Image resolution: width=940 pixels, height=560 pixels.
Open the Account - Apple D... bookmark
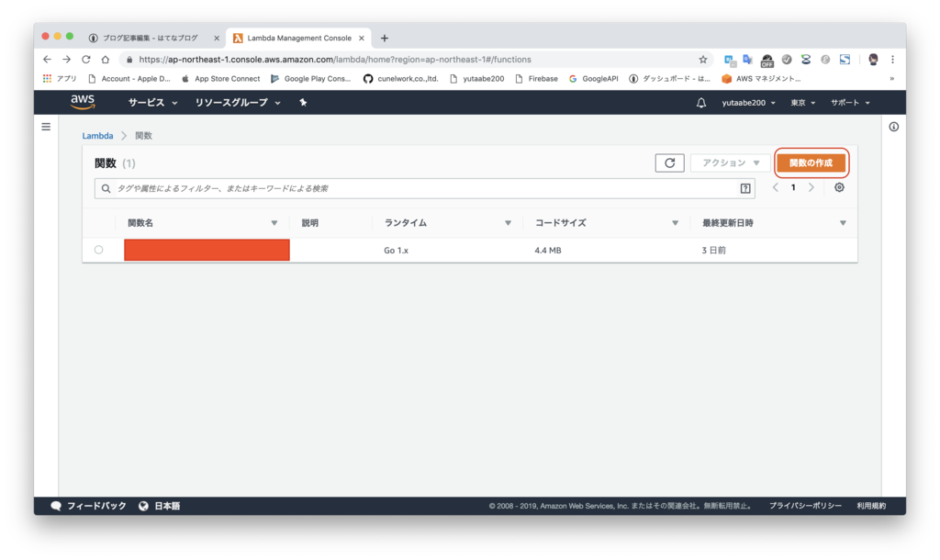pyautogui.click(x=129, y=79)
